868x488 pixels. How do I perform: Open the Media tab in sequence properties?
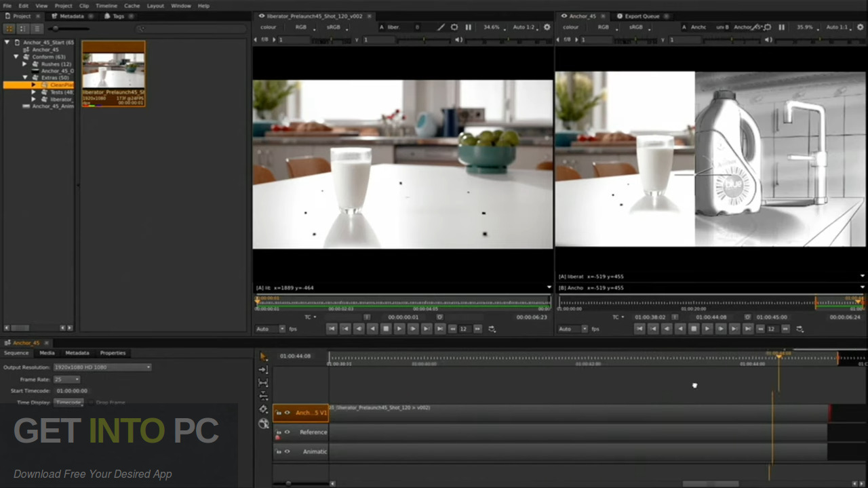(x=47, y=353)
